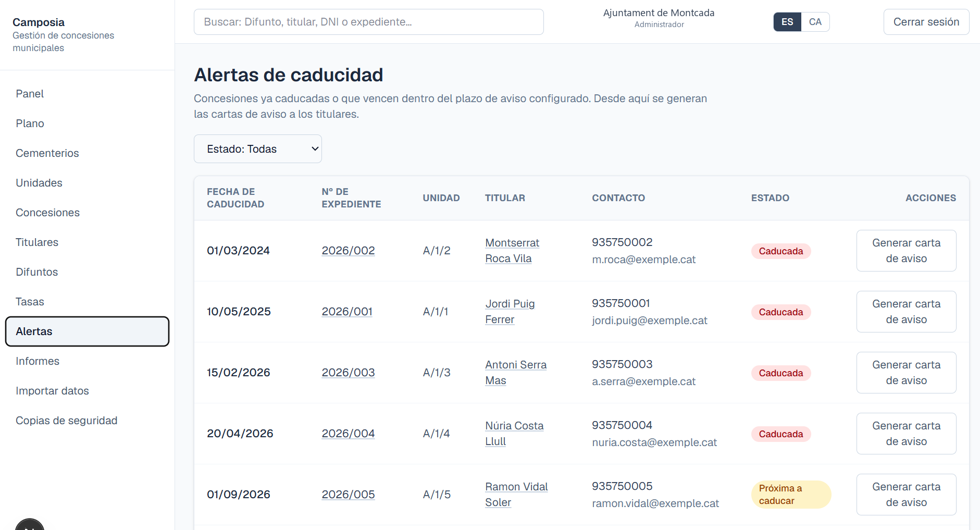Generar carta de aviso for Ramon Vidal Soler

point(906,495)
